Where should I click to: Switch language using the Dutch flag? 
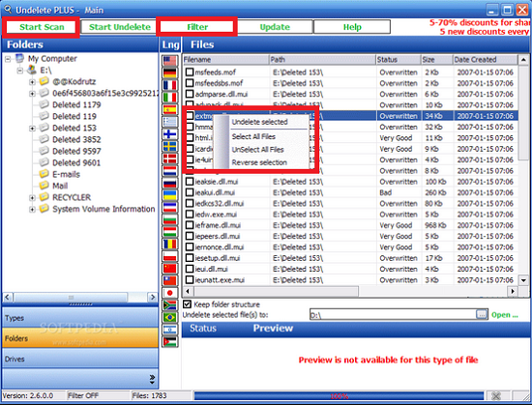click(169, 171)
